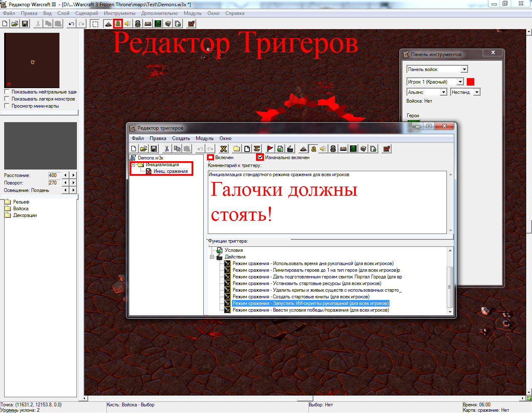Collapse 'Инициализация' category in trigger tree
This screenshot has width=532, height=413.
click(x=133, y=165)
